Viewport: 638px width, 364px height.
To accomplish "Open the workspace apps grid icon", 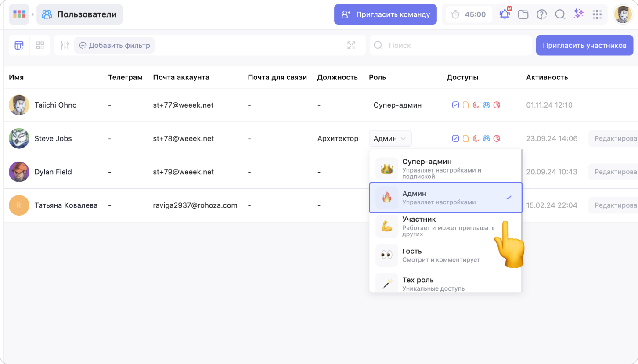I will 19,14.
